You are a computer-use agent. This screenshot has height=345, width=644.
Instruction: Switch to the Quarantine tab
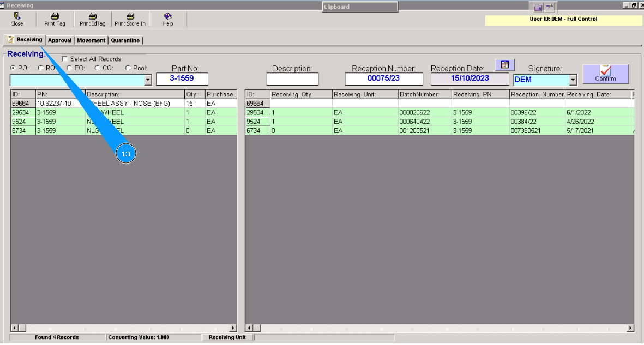[125, 40]
